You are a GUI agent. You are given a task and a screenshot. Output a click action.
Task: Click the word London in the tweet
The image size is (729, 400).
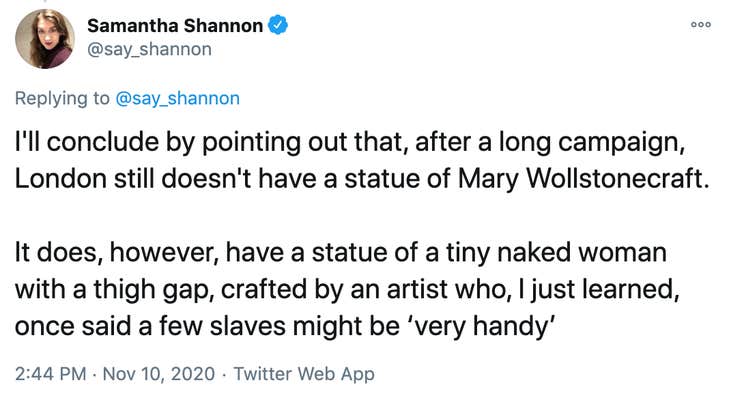point(61,179)
